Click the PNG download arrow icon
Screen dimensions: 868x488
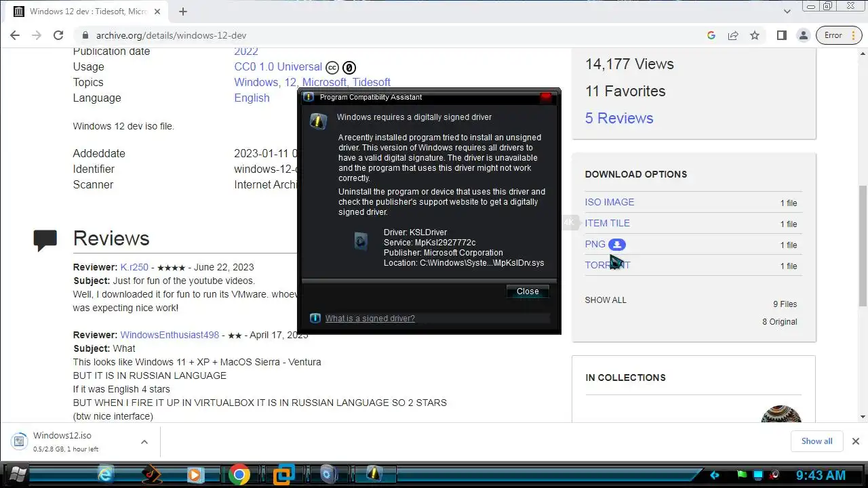point(617,245)
